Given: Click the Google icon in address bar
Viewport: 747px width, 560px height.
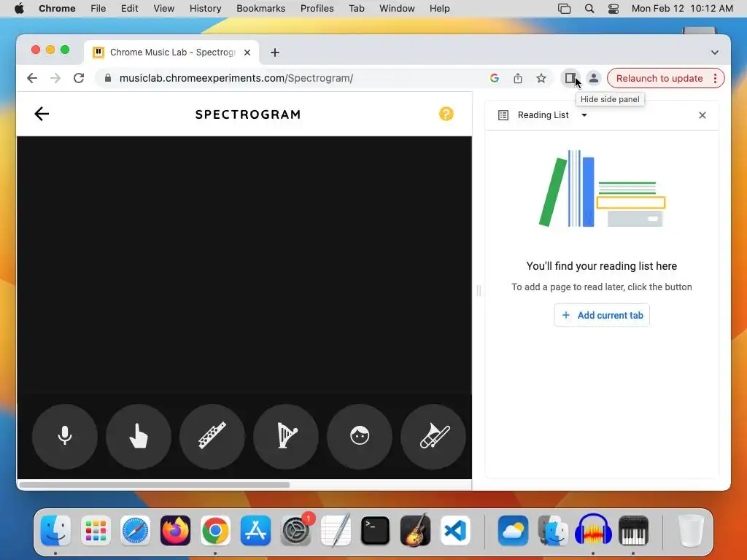Looking at the screenshot, I should [495, 78].
